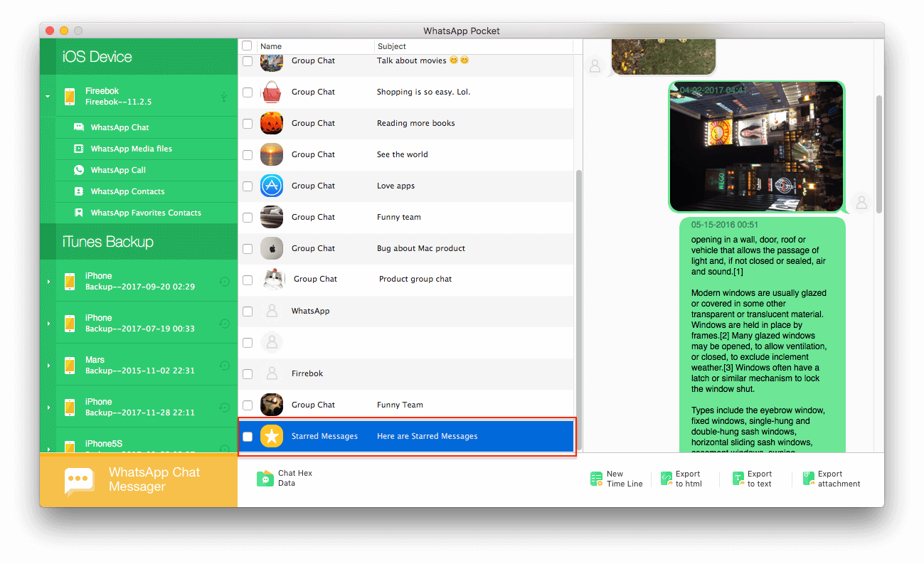924x564 pixels.
Task: Click the Starred Messages star icon
Action: [x=272, y=436]
